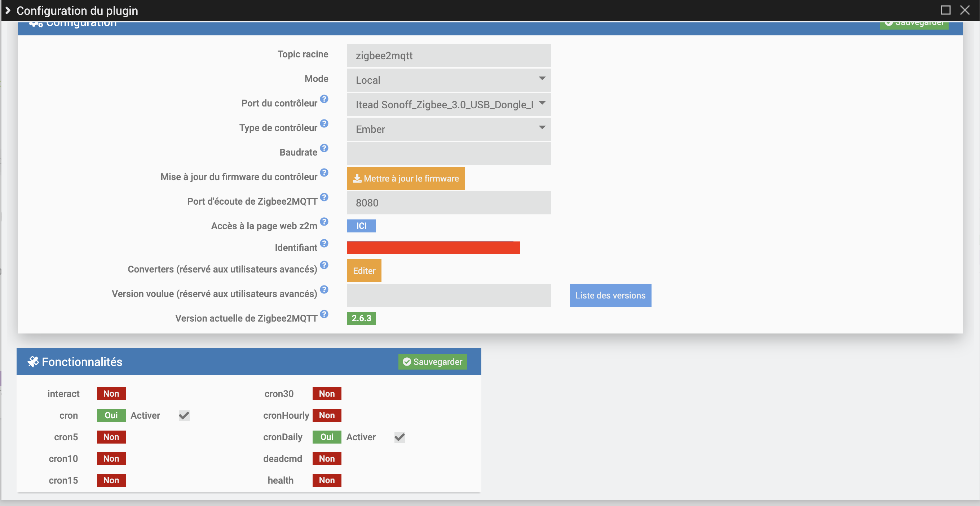This screenshot has width=980, height=506.
Task: Collapse the Configuration du plugin header chevron
Action: click(8, 10)
